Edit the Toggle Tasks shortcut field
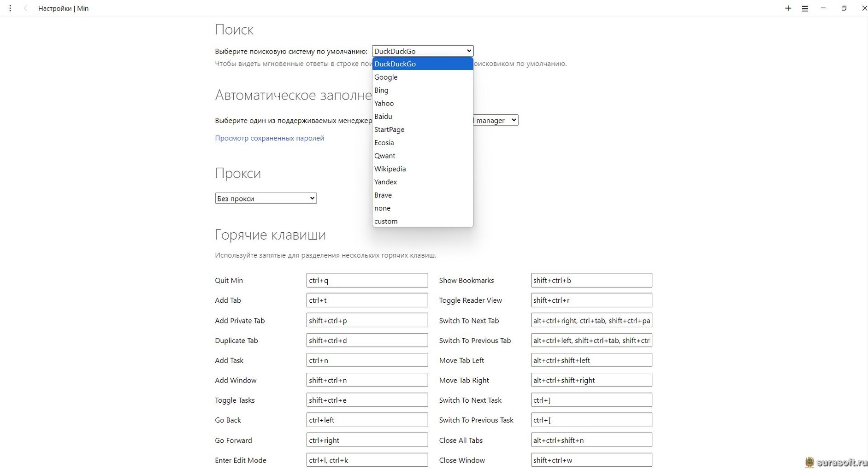The height and width of the screenshot is (470, 868). [x=367, y=400]
